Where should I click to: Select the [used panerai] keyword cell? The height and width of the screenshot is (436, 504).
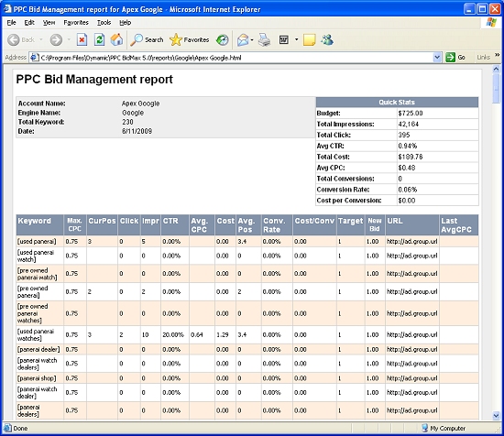[39, 241]
